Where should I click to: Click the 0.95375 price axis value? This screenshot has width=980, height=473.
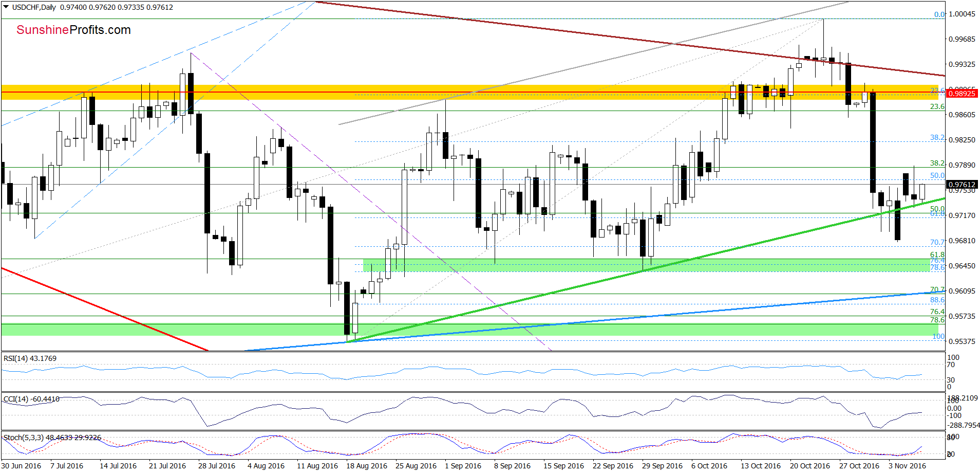click(962, 341)
